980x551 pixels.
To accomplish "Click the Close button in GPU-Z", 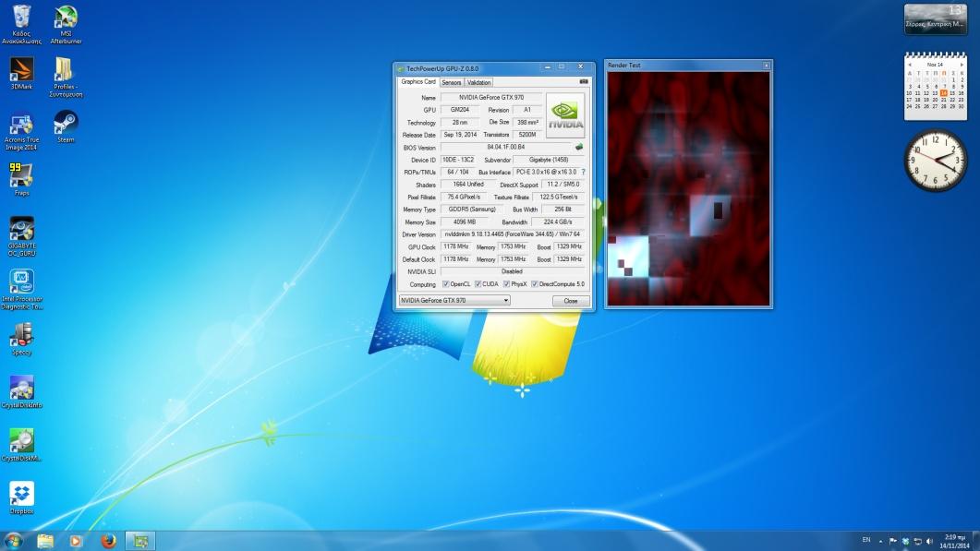I will point(571,301).
